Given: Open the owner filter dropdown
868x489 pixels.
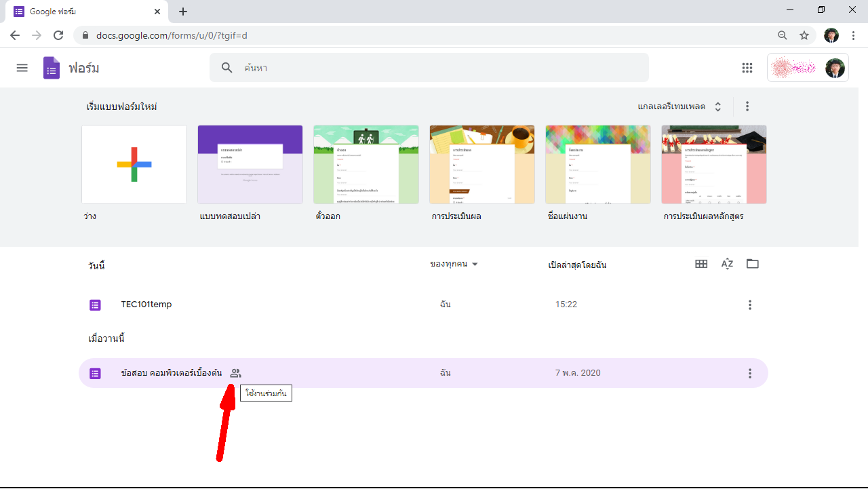Looking at the screenshot, I should click(x=454, y=265).
